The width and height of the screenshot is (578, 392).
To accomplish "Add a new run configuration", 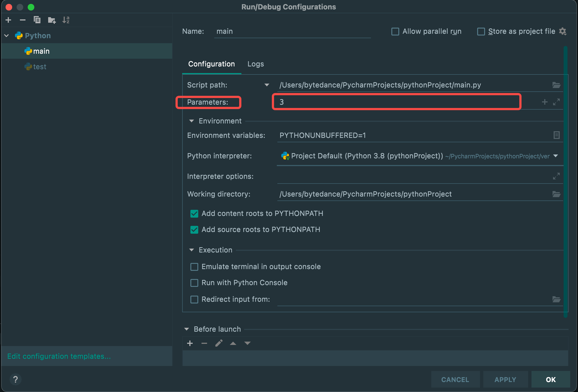I will click(x=8, y=20).
